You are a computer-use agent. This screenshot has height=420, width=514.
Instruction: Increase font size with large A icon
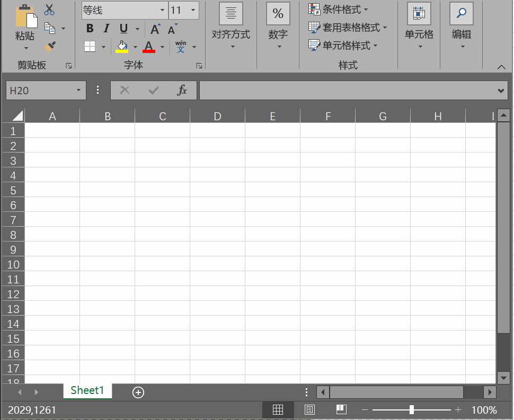[x=155, y=29]
